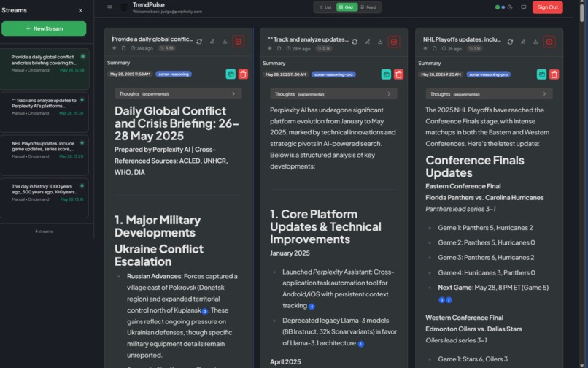Click the green status dot in header

click(x=498, y=7)
